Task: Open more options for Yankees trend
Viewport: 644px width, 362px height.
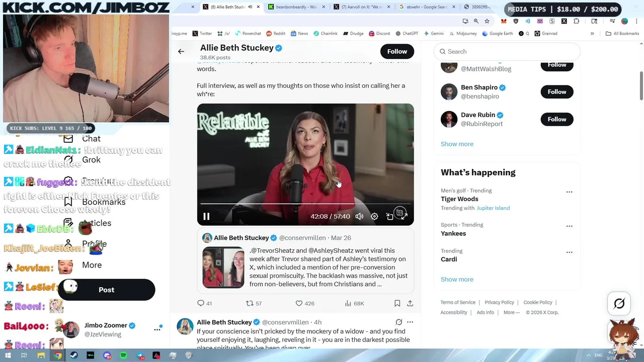Action: click(569, 226)
